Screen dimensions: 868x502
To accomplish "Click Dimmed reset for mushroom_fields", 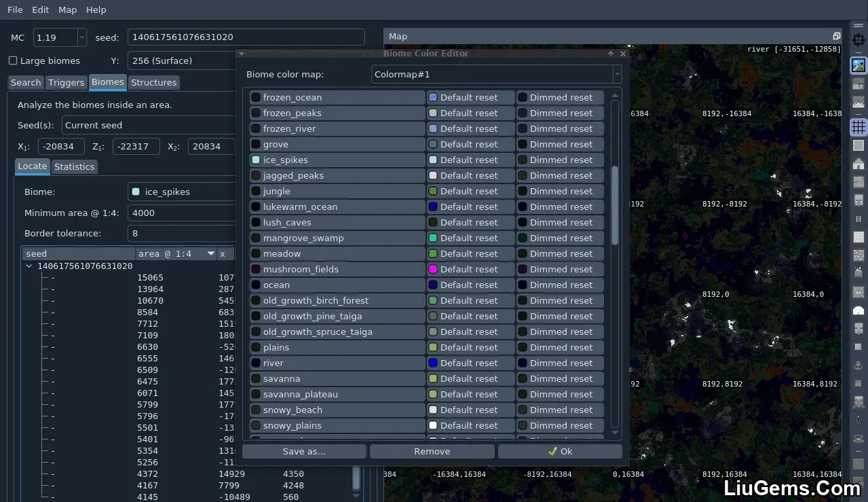I will point(560,269).
